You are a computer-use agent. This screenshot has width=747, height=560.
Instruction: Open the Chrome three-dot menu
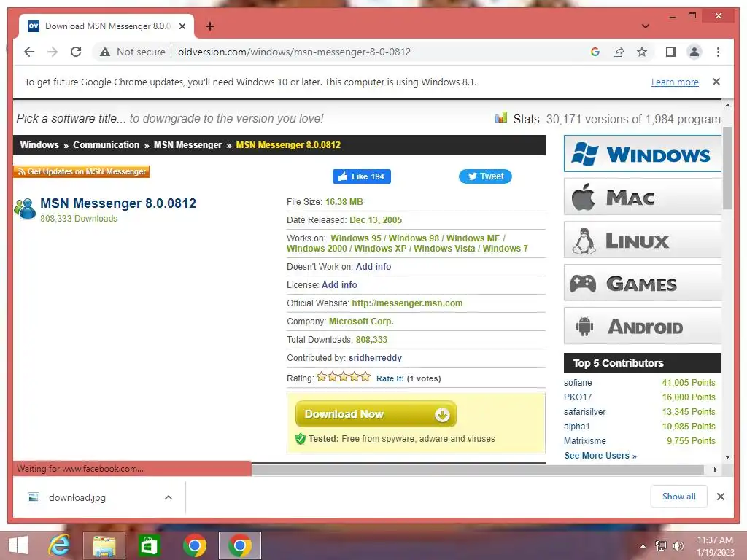coord(718,52)
